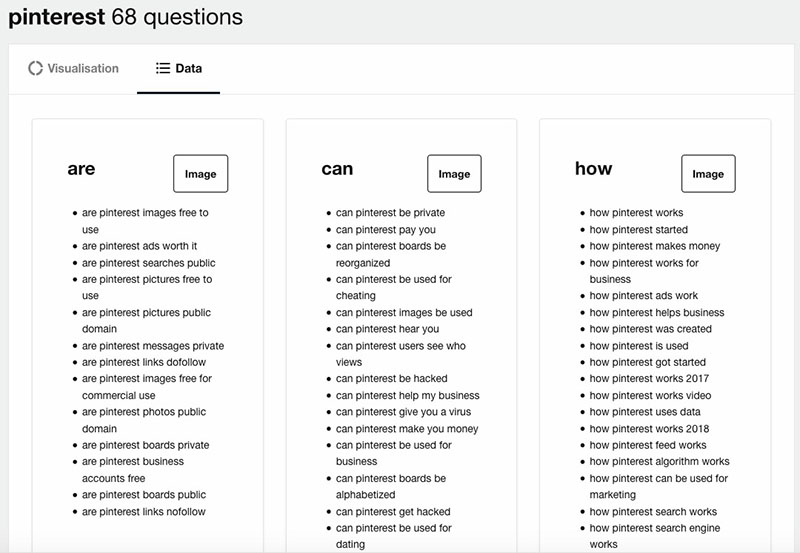Switch to the Visualisation tab
Image resolution: width=800 pixels, height=553 pixels.
(x=73, y=69)
